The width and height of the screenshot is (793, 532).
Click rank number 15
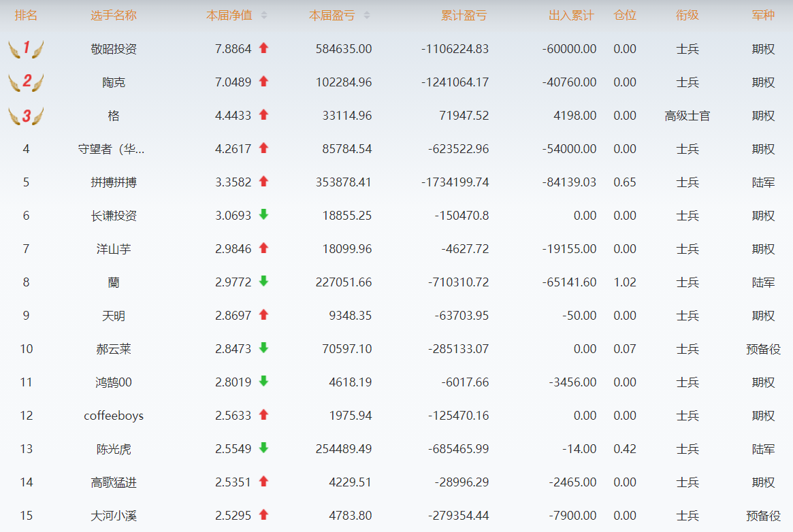27,516
